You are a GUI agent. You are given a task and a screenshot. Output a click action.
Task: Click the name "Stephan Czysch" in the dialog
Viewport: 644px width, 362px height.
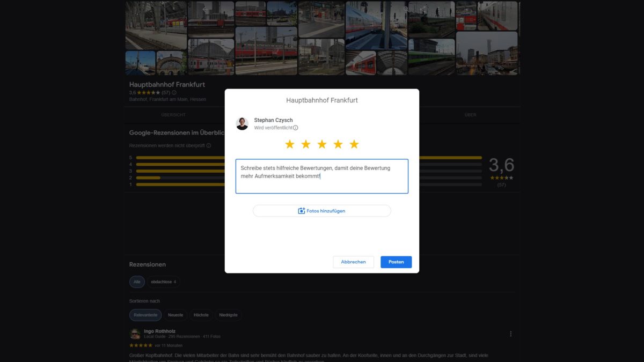click(274, 120)
